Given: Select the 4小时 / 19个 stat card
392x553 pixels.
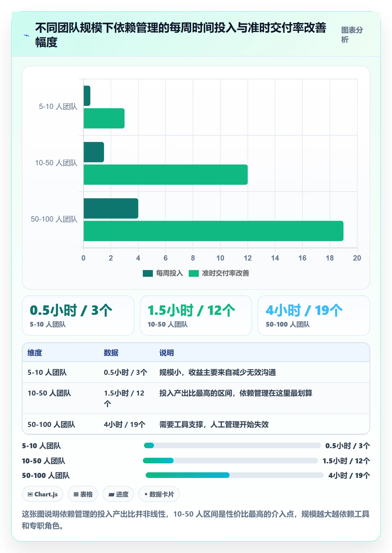Looking at the screenshot, I should point(314,315).
